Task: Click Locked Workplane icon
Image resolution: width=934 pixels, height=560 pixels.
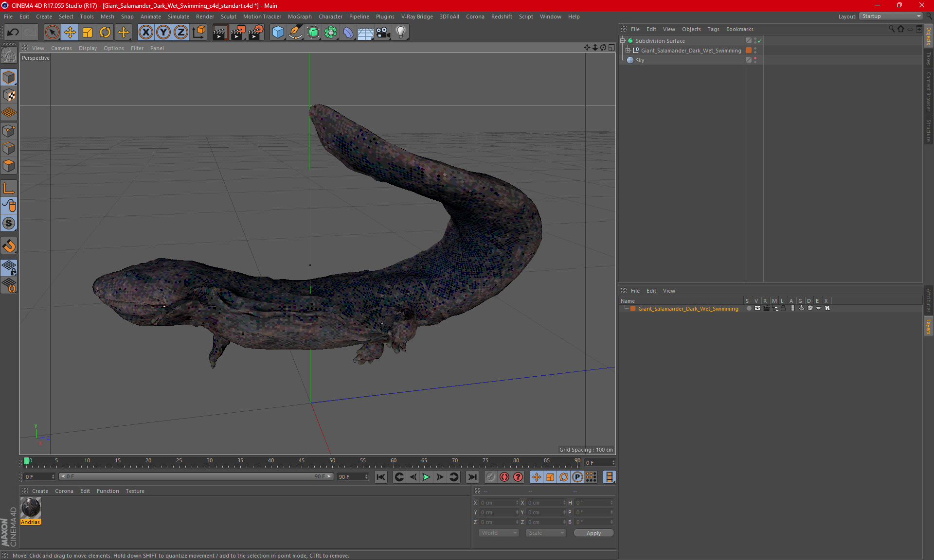Action: tap(9, 268)
